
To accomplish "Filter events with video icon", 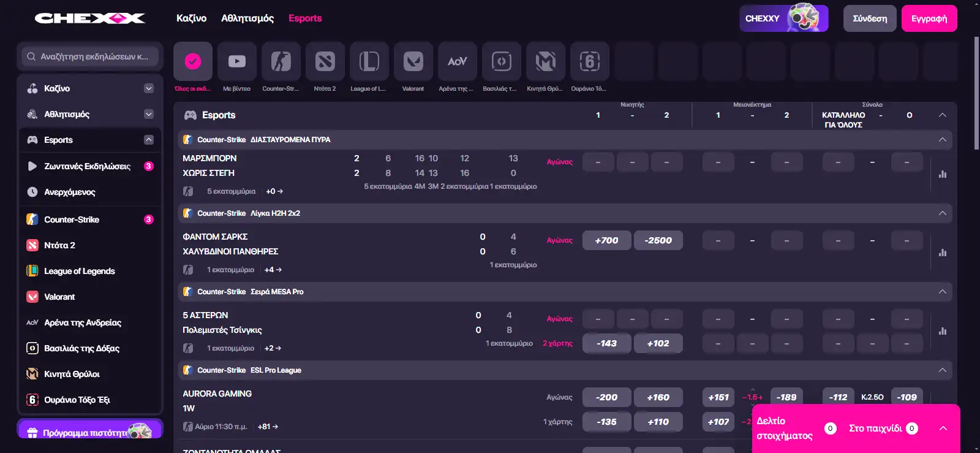I will tap(237, 61).
